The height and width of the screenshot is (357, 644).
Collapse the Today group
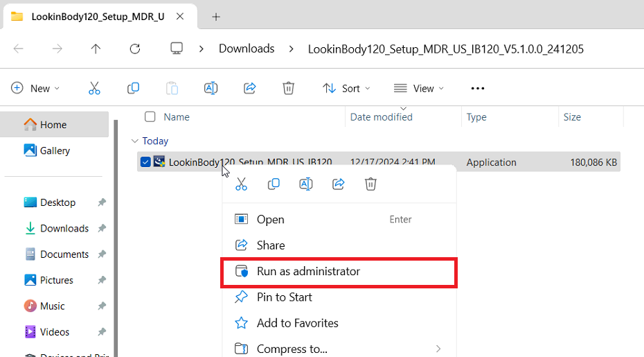pos(134,141)
